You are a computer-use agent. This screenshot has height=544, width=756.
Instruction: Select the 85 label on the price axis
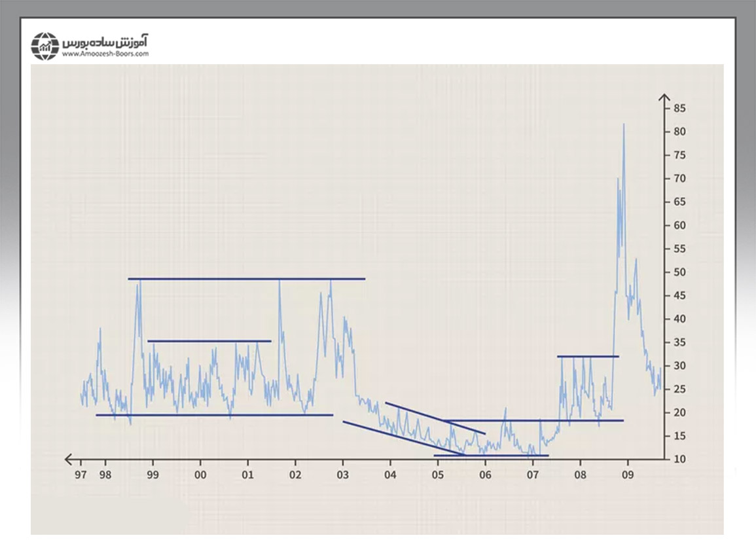click(679, 108)
